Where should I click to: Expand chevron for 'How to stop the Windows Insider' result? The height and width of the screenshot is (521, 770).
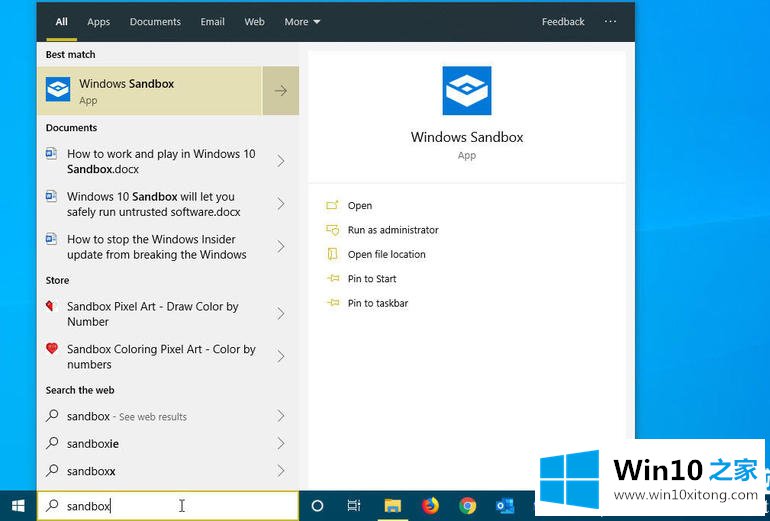point(281,247)
